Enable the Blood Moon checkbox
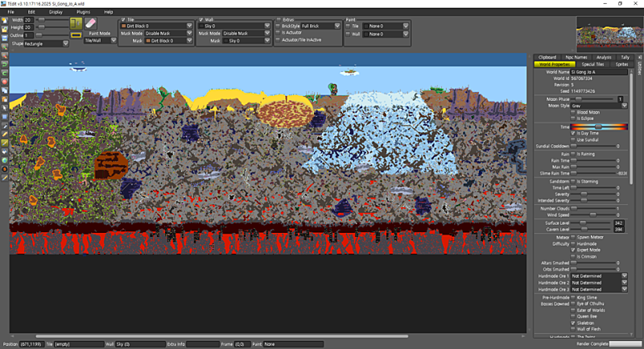This screenshot has width=644, height=349. click(573, 112)
